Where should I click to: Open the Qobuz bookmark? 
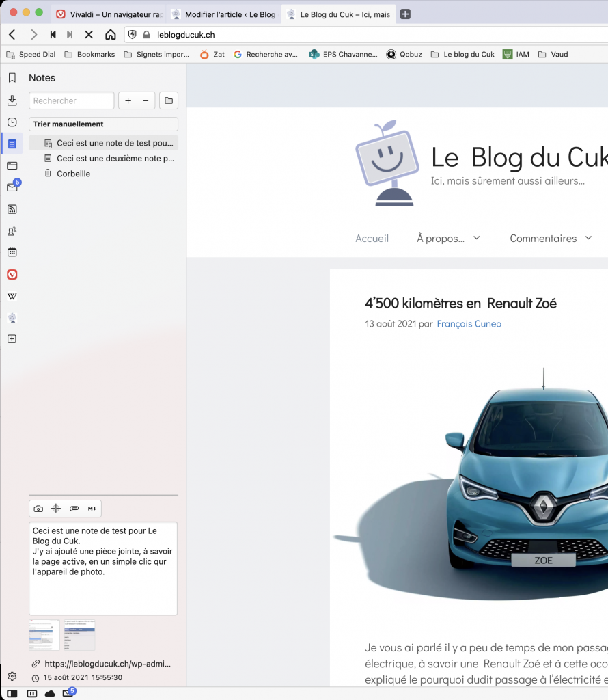[404, 55]
